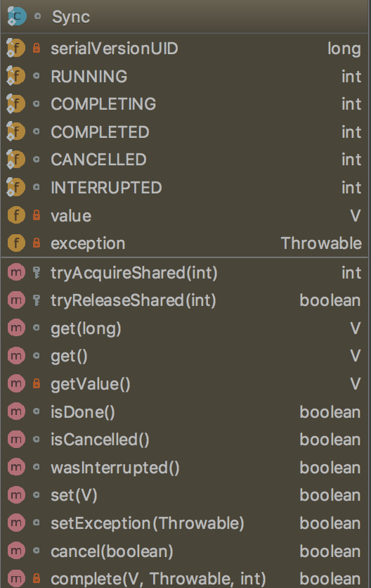Click the private lock icon beside value
The image size is (371, 588).
tap(37, 215)
